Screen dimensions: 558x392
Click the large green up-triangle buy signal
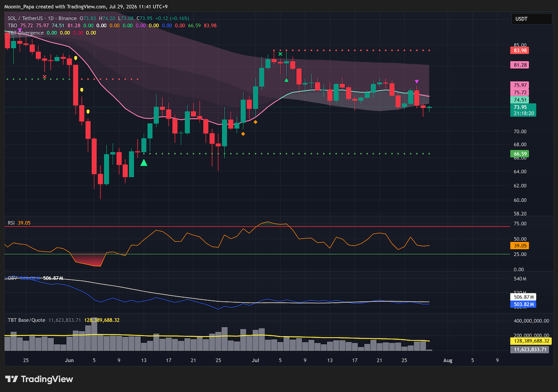coord(144,162)
